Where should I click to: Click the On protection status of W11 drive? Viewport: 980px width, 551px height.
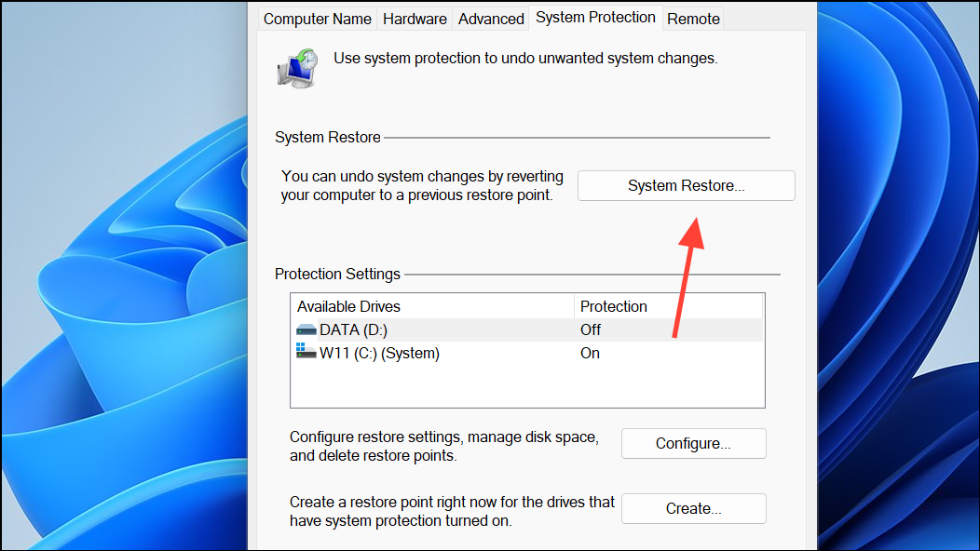point(590,353)
